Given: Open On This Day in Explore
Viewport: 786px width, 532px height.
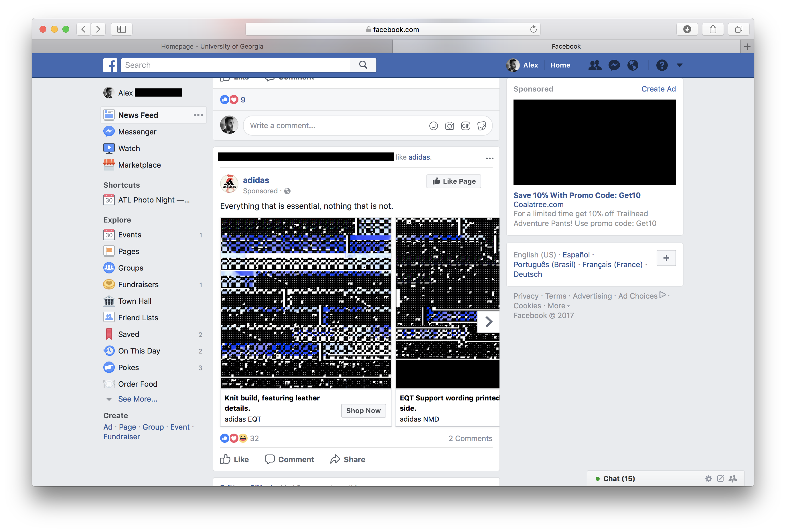Looking at the screenshot, I should (x=139, y=350).
